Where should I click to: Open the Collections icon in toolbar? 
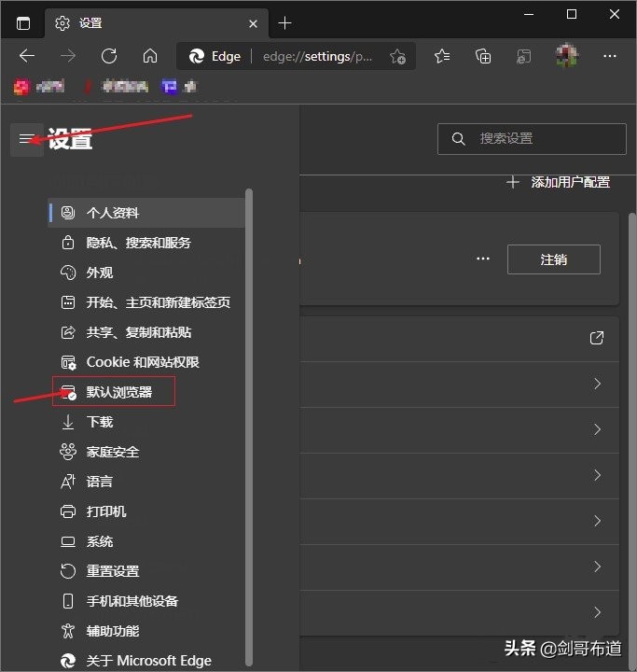tap(483, 56)
